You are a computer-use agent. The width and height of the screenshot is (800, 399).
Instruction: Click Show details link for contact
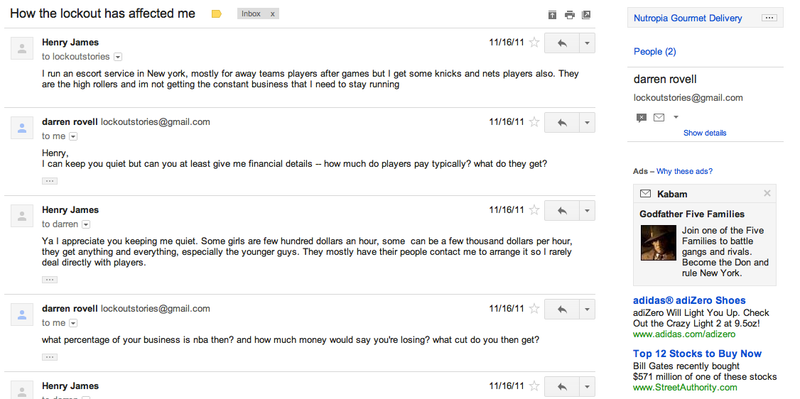[x=705, y=133]
